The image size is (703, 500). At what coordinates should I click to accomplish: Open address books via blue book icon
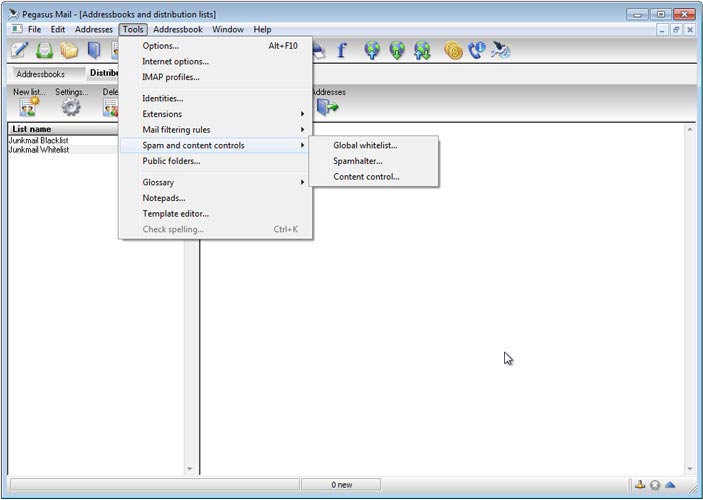94,50
